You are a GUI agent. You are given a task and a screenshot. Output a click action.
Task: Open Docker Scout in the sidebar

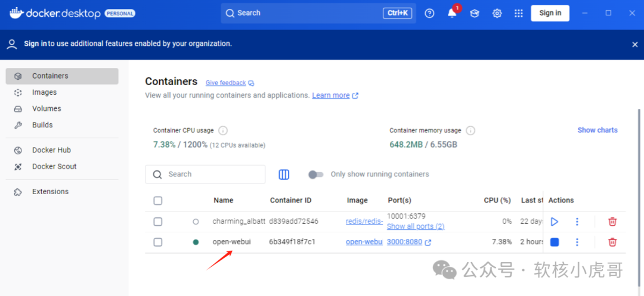62,167
